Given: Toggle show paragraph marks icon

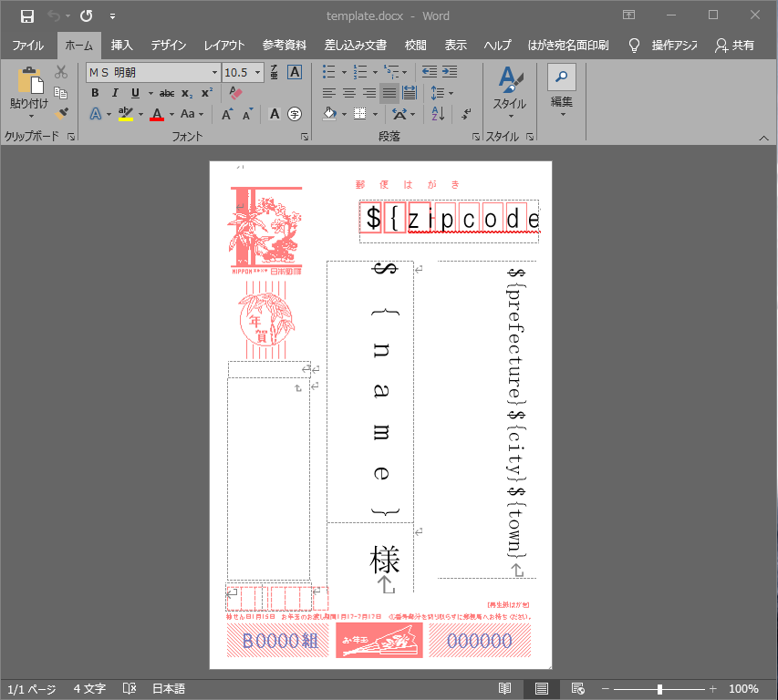Looking at the screenshot, I should tap(466, 114).
